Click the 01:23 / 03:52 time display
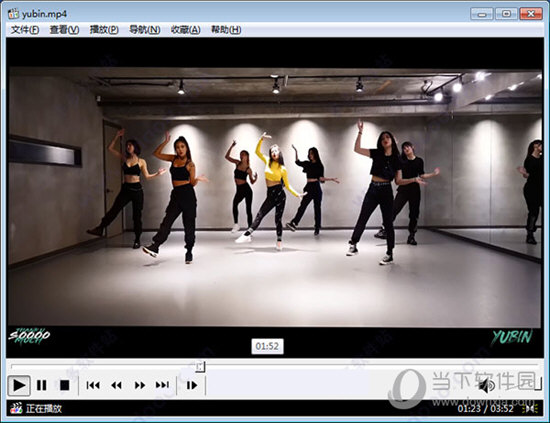 pos(485,409)
